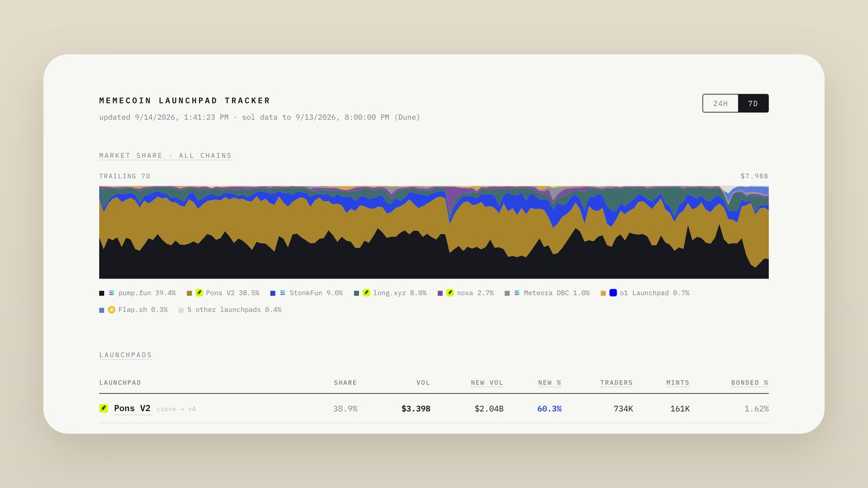This screenshot has width=868, height=488.
Task: Click the '734K' traders cell
Action: 623,409
